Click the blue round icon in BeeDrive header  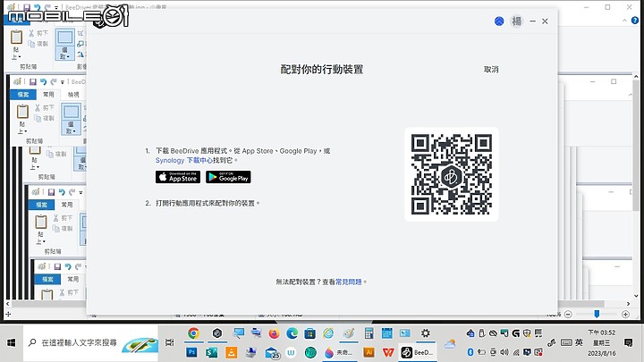pyautogui.click(x=499, y=21)
